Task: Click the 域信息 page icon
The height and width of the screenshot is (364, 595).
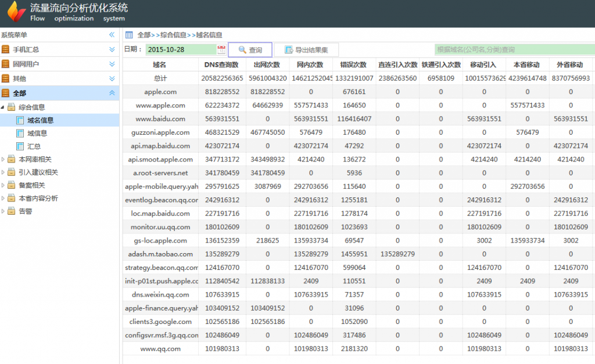Action: (x=20, y=133)
